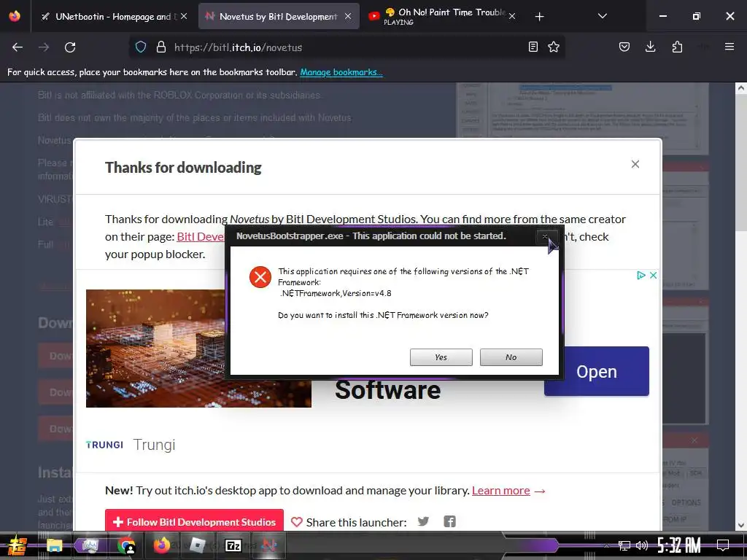
Task: Save page to Pocket
Action: [x=624, y=47]
